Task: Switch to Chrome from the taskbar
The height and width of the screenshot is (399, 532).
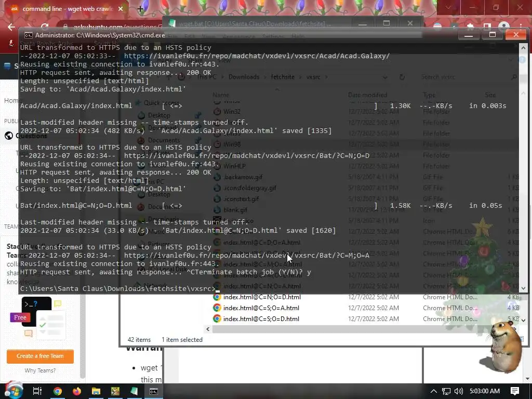Action: pyautogui.click(x=58, y=391)
